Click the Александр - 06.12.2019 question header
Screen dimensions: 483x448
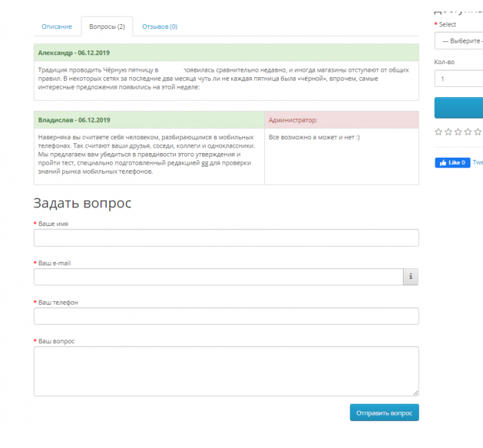[226, 52]
